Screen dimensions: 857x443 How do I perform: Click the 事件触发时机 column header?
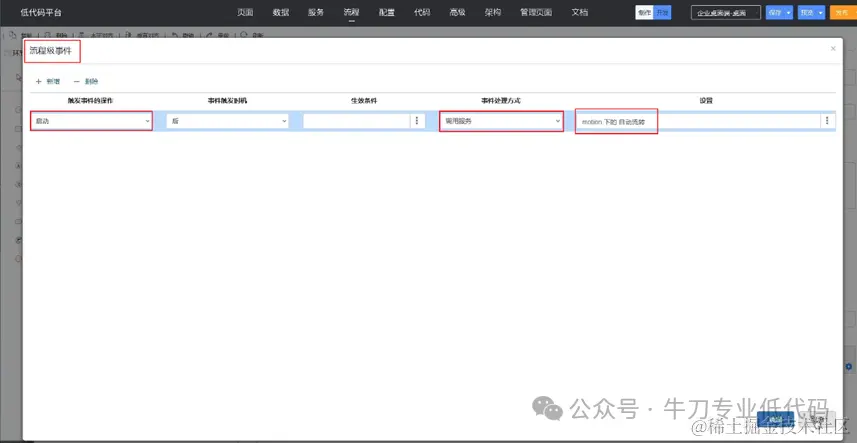click(x=227, y=101)
